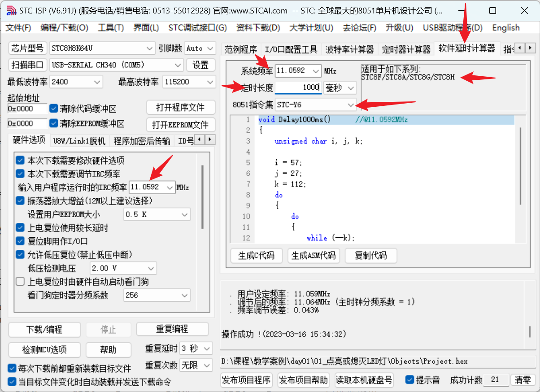Screen dimensions: 540x392
Task: Open 大学计划(U) menu
Action: pyautogui.click(x=311, y=28)
